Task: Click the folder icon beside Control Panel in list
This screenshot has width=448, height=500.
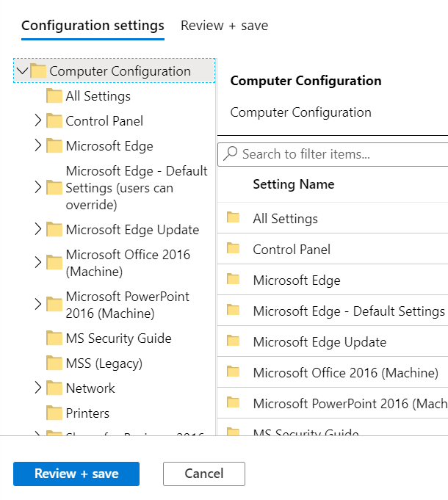Action: 234,249
